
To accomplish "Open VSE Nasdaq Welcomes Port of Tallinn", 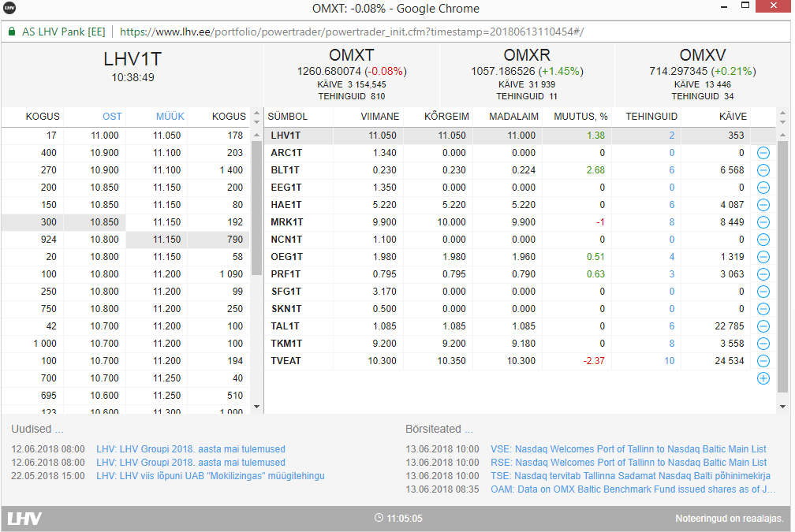I will click(x=628, y=449).
